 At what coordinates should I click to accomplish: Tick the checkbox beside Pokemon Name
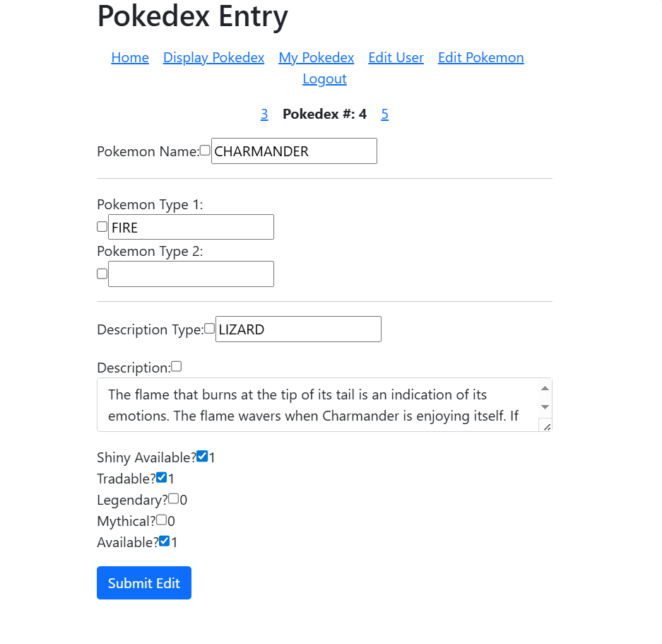205,151
